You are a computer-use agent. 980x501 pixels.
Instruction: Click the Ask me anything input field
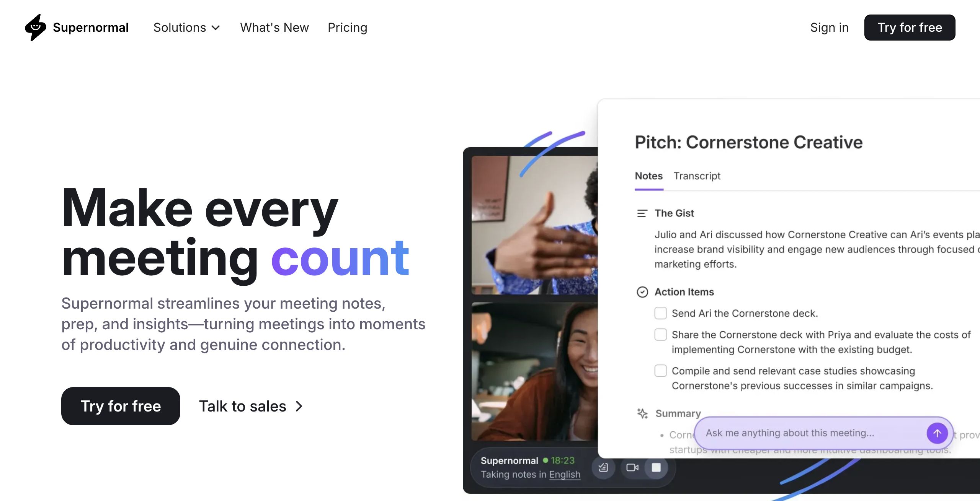point(812,433)
